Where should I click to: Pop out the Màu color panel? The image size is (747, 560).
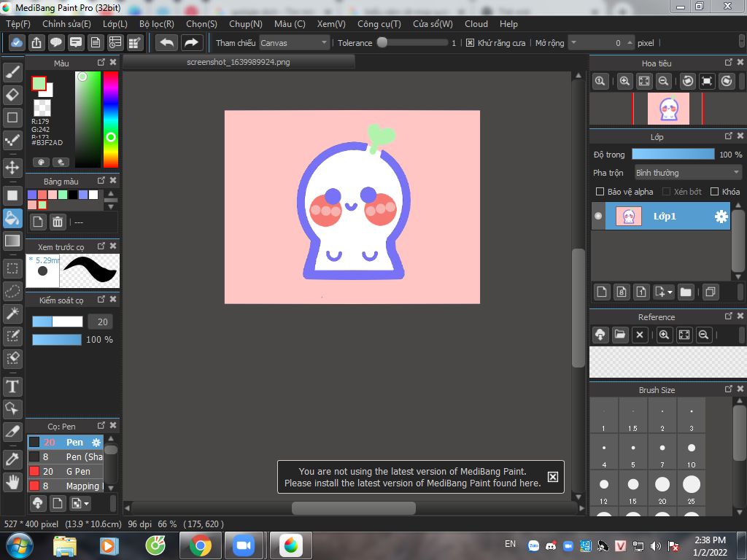101,63
